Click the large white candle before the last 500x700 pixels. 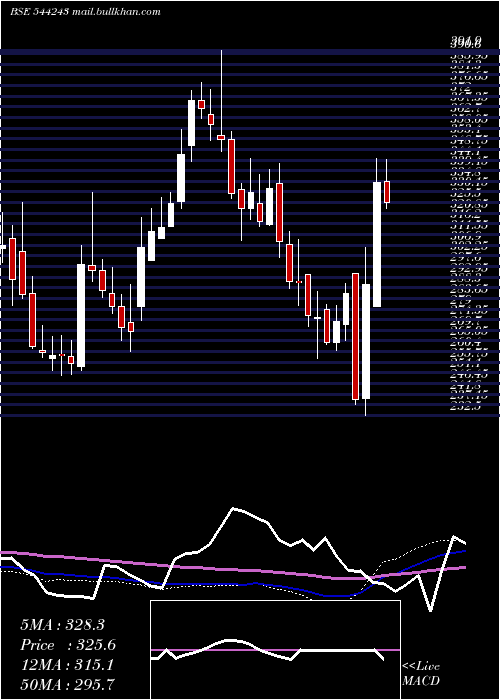click(377, 233)
